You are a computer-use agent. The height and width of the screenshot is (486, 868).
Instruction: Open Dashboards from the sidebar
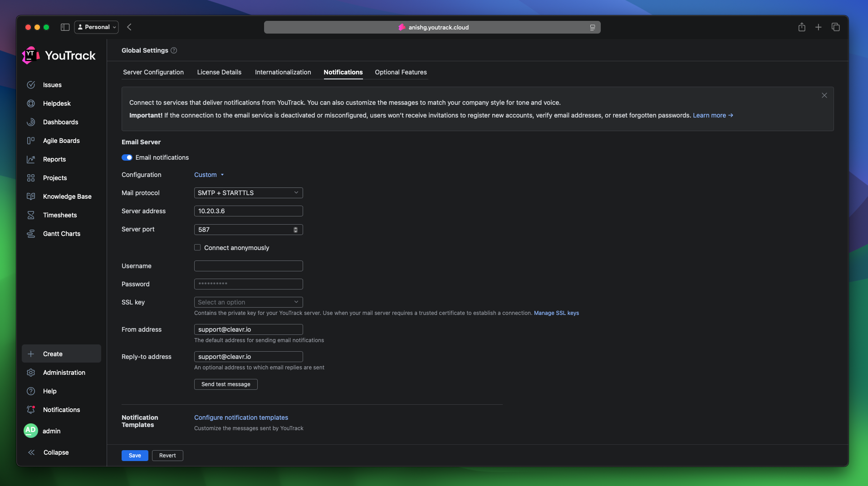[60, 122]
